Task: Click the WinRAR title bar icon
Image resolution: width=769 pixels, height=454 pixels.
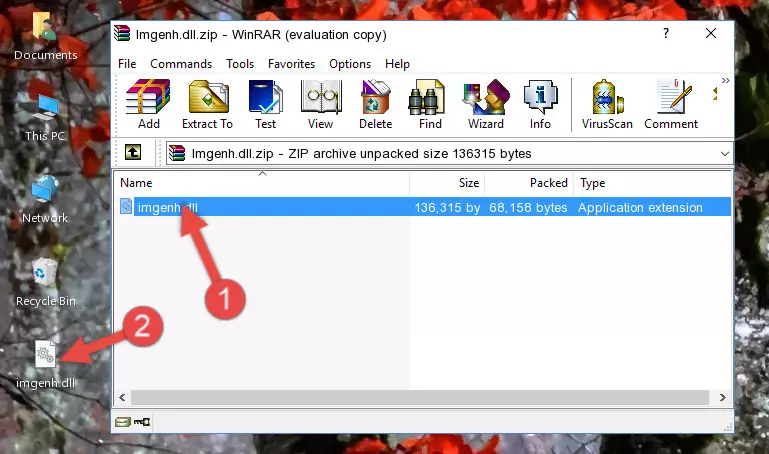Action: tap(122, 34)
